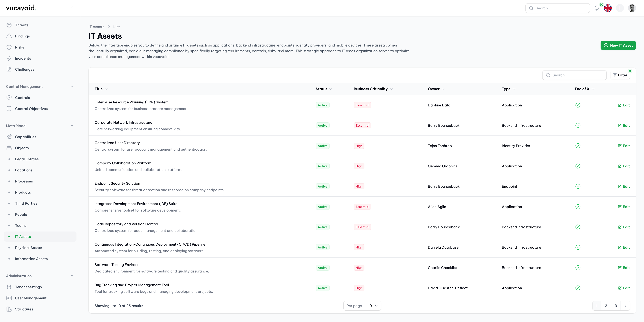The width and height of the screenshot is (644, 322).
Task: Open Threats from sidebar globe icon
Action: tap(9, 25)
